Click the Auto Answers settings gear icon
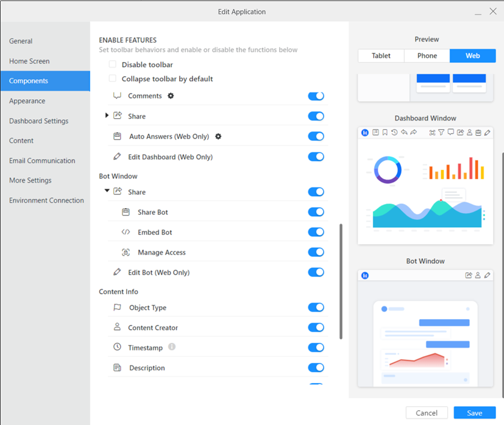The height and width of the screenshot is (425, 504). point(218,136)
